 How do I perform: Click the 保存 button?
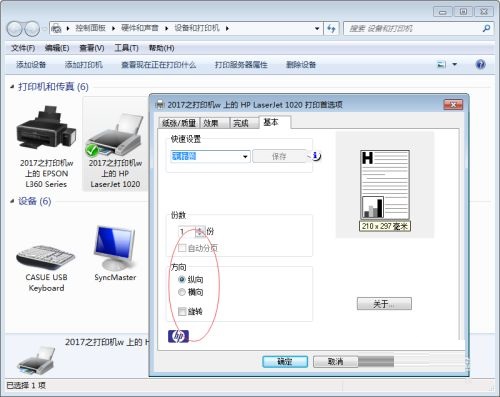coord(279,156)
